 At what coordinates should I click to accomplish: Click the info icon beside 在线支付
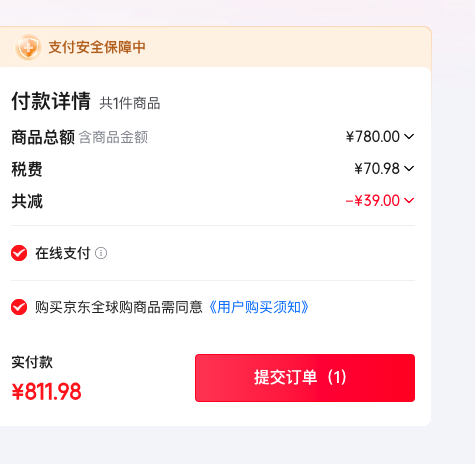pos(101,253)
